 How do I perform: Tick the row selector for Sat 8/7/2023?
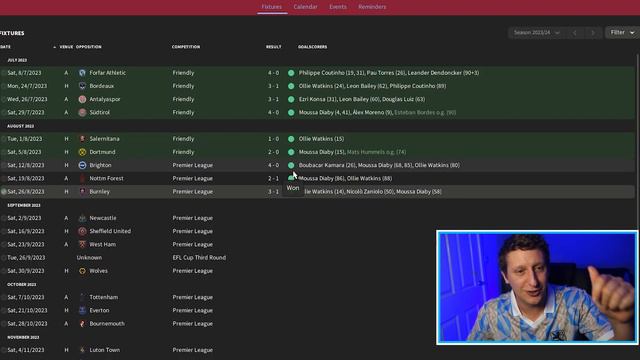(3, 73)
